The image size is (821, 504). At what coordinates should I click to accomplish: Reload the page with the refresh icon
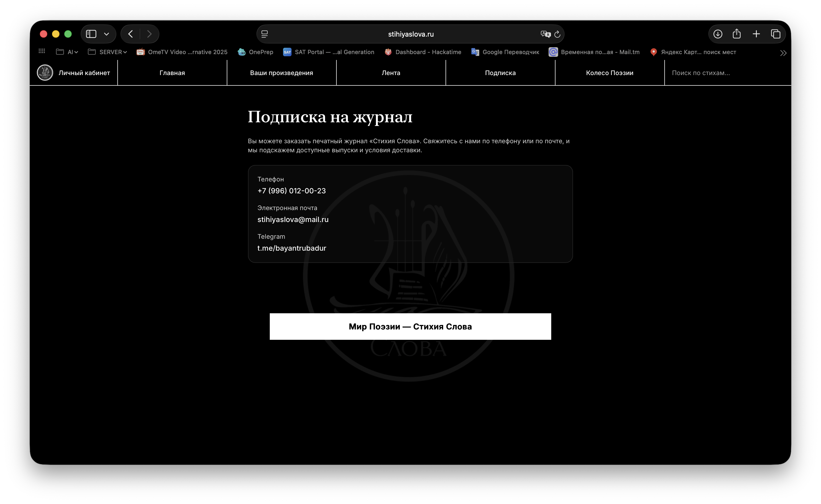[557, 34]
